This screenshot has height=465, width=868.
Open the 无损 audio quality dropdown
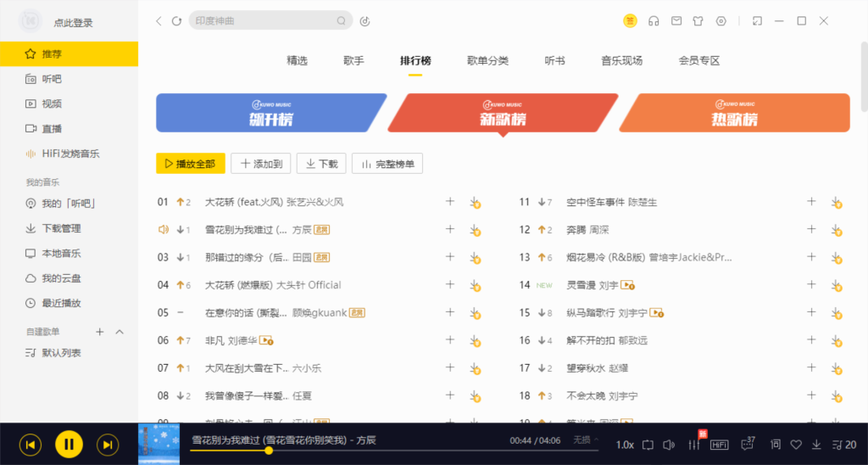tap(586, 440)
